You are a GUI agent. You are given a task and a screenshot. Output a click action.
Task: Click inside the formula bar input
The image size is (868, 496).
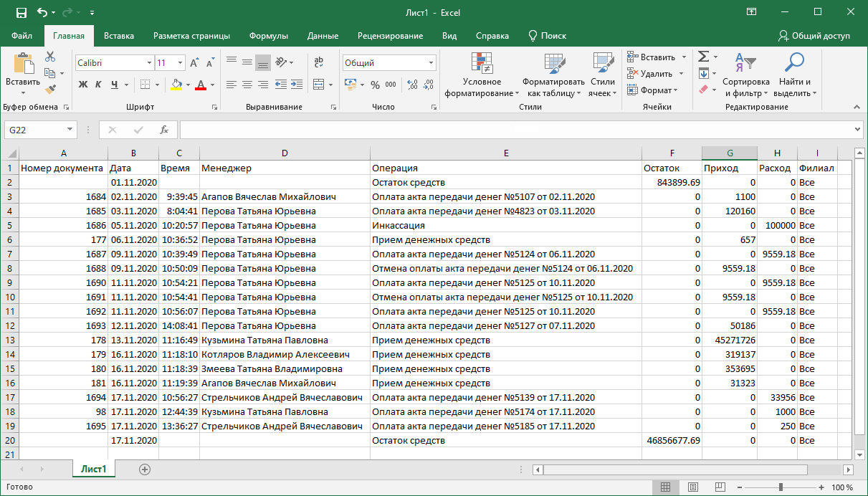(516, 130)
